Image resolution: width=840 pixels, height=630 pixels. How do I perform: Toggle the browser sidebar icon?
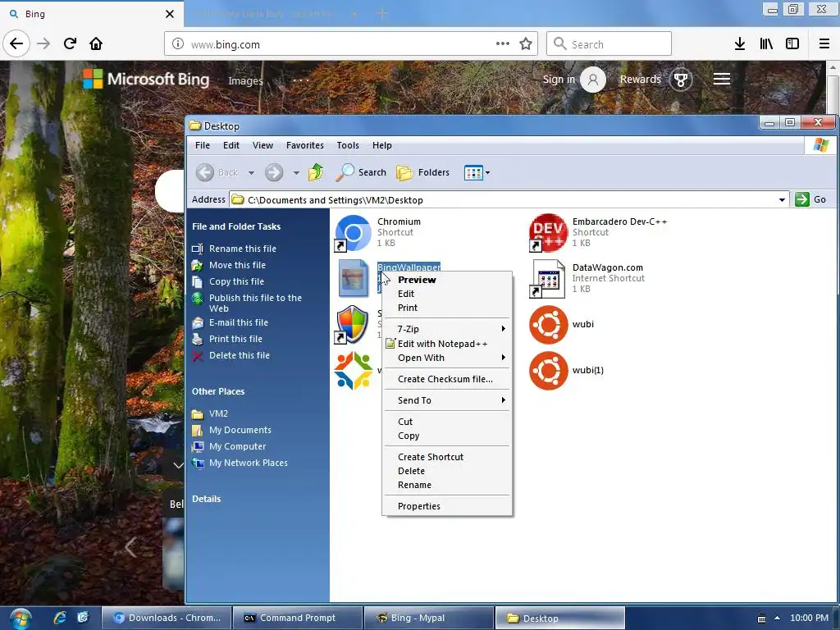point(792,44)
